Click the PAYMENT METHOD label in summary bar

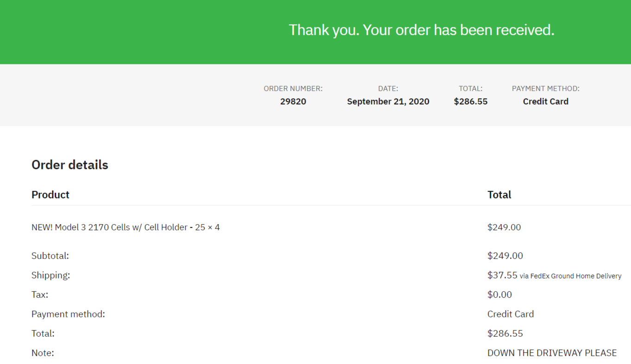545,88
